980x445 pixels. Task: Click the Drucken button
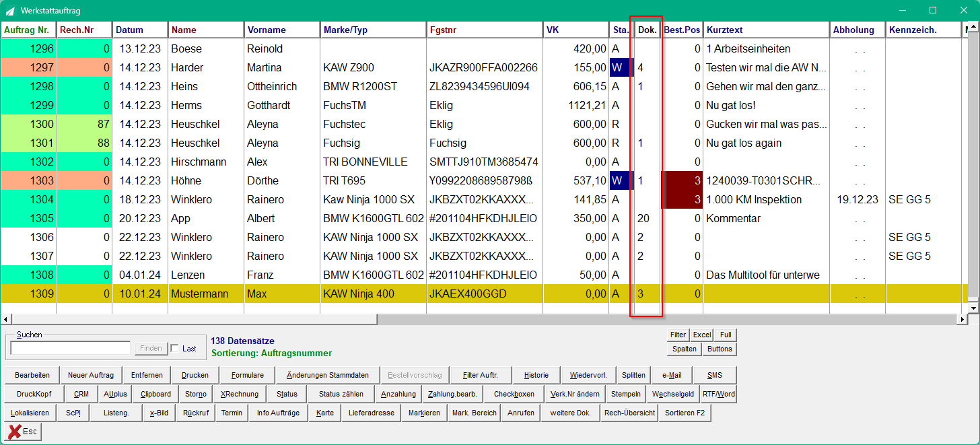195,375
